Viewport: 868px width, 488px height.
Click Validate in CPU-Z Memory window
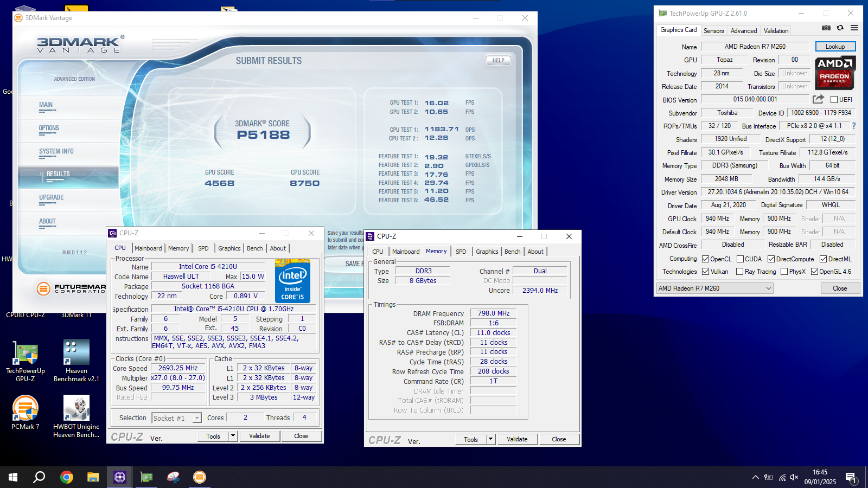(517, 439)
